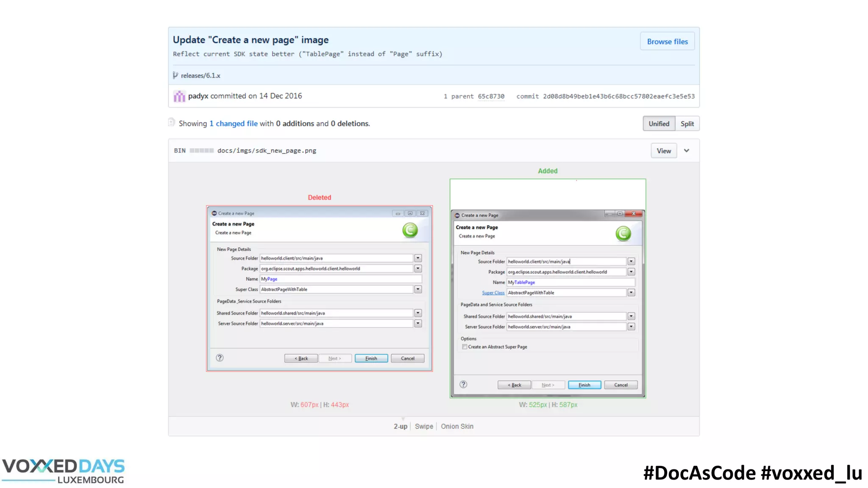Open the Source Folder dropdown in the Added dialog
The width and height of the screenshot is (868, 488).
coord(631,261)
